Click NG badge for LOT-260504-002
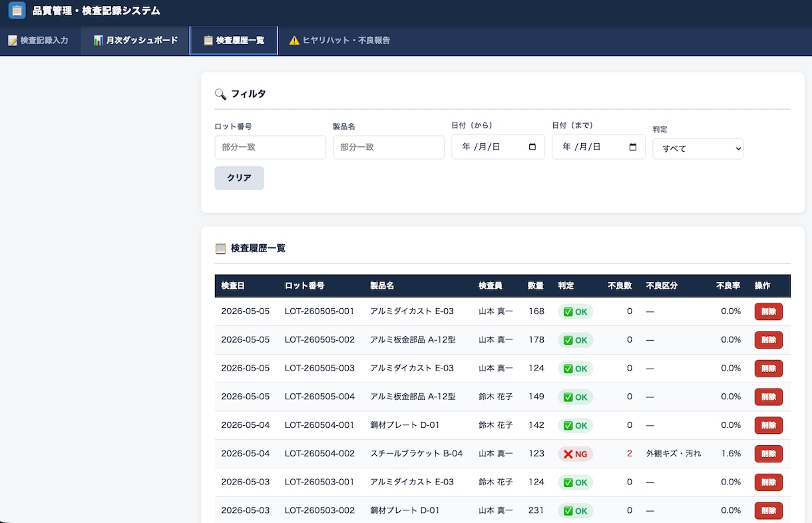 (x=575, y=454)
